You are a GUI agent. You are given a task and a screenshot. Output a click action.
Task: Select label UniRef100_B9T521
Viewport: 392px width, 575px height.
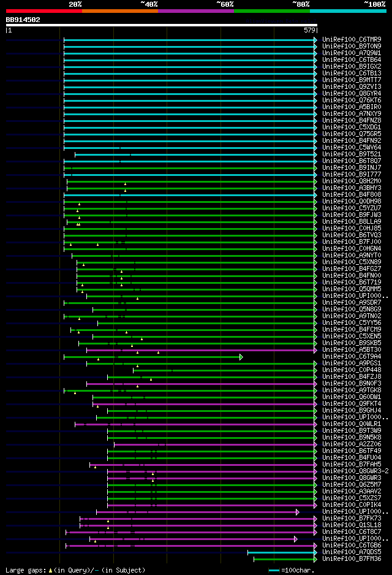tap(352, 154)
